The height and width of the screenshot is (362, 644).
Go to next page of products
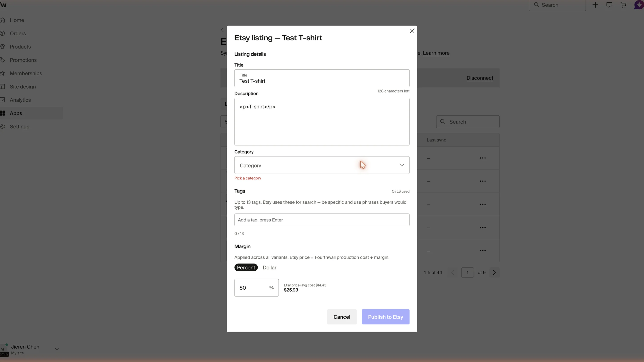(x=494, y=273)
